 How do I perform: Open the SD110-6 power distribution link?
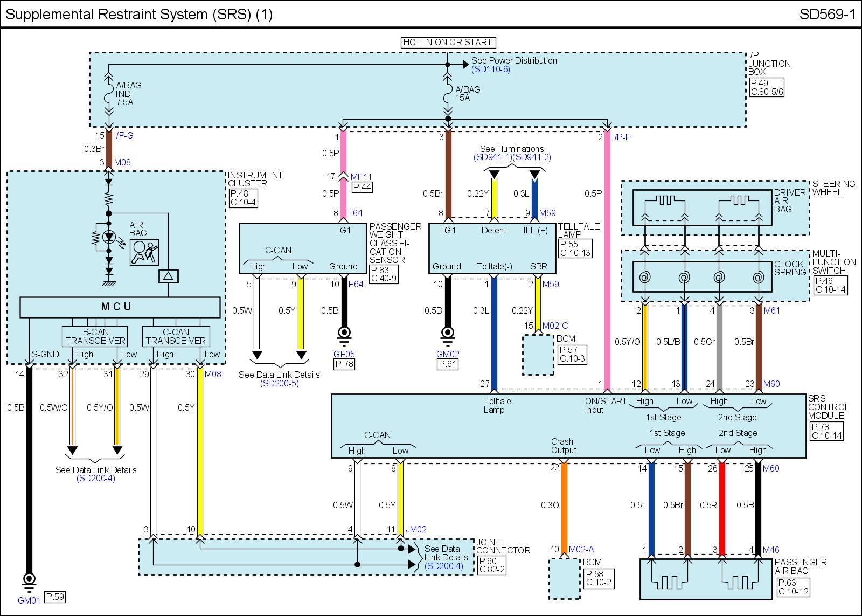tap(490, 70)
